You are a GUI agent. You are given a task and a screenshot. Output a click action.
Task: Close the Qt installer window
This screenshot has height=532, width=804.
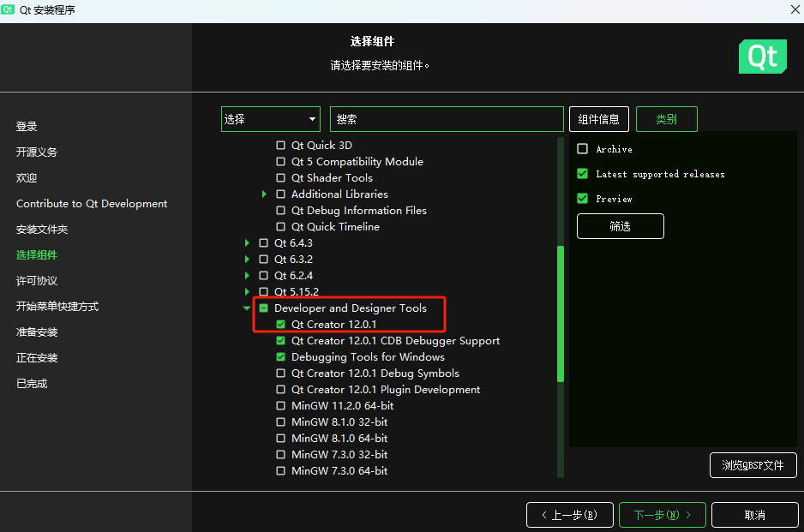(795, 9)
